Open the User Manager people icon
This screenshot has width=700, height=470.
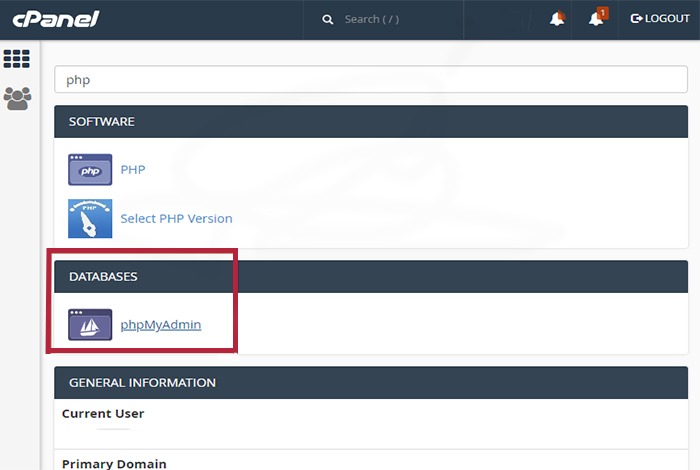tap(17, 99)
